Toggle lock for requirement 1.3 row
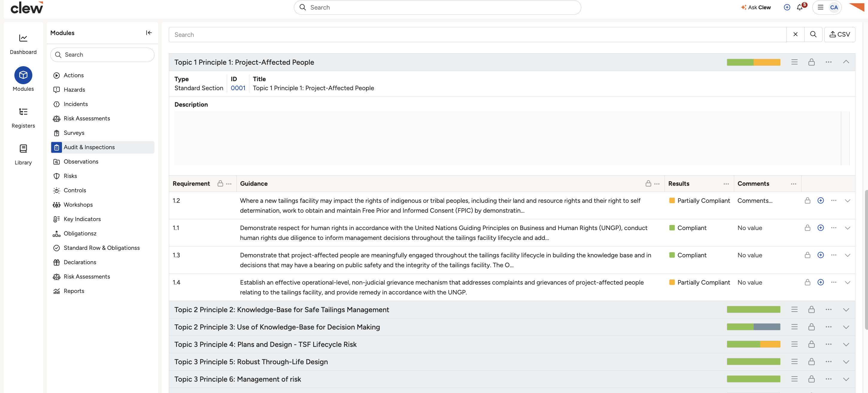This screenshot has width=868, height=393. (807, 255)
